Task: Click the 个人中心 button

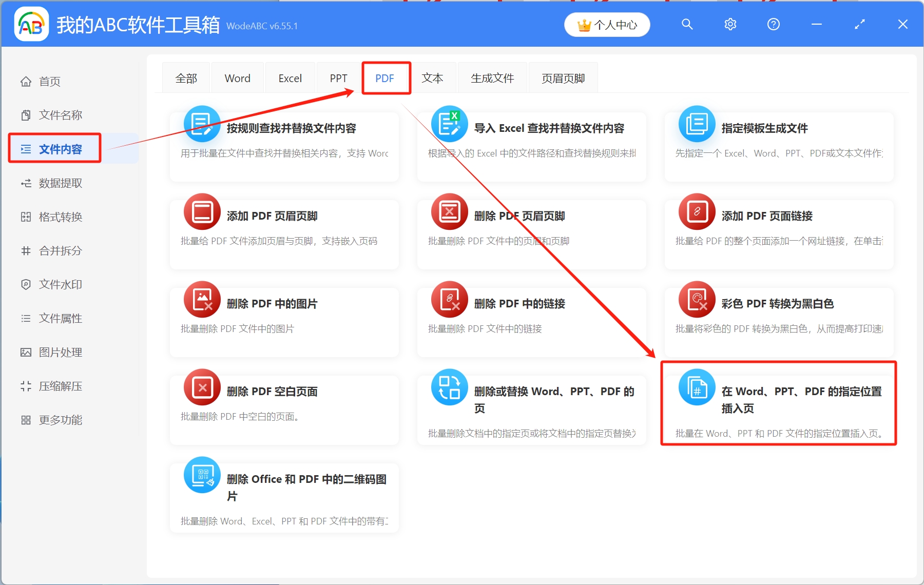Action: pos(606,24)
